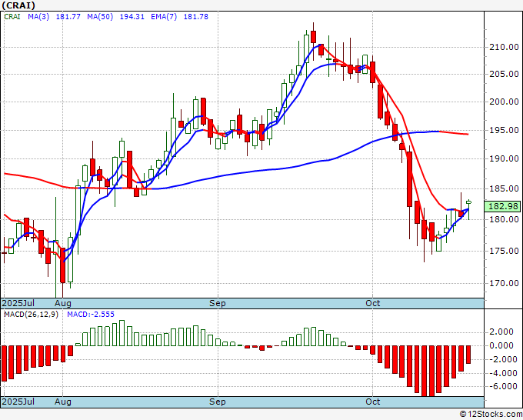Click the 2.000 MACD axis label
This screenshot has height=420, width=523.
coord(501,332)
